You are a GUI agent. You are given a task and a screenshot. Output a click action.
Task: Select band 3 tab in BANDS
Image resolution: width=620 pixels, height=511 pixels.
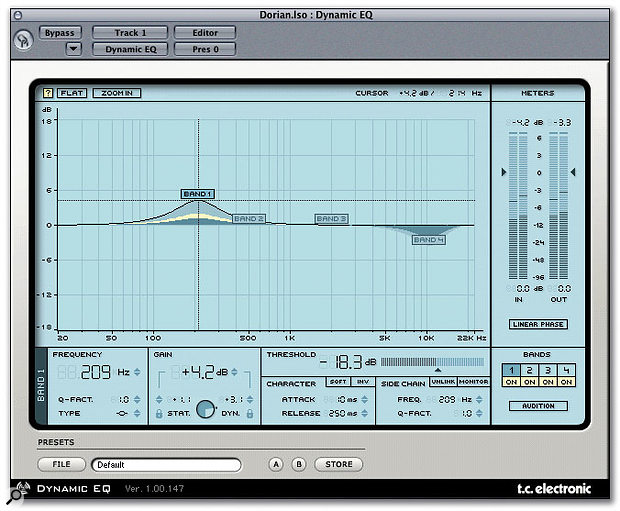click(548, 371)
